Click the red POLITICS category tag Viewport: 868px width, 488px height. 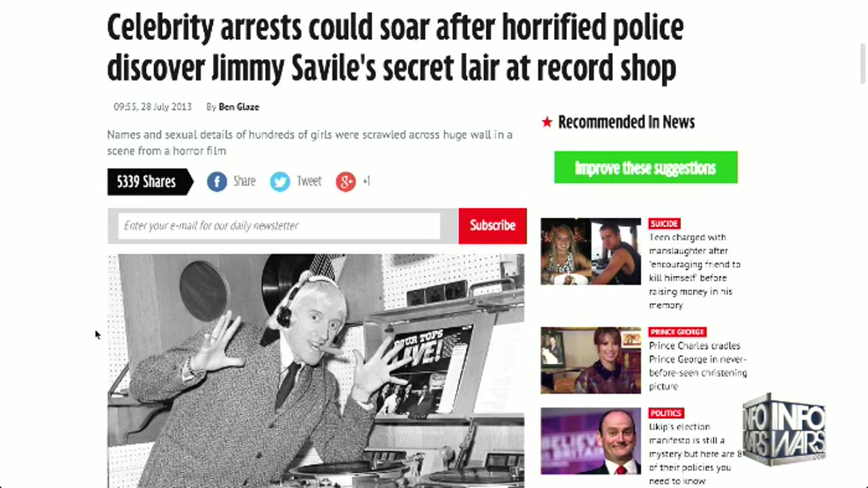(666, 413)
